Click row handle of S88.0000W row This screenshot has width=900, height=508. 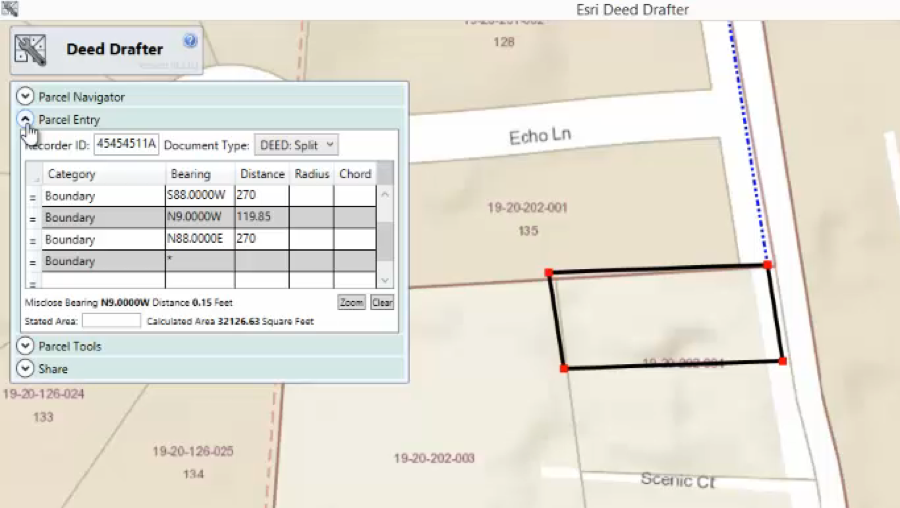(33, 197)
